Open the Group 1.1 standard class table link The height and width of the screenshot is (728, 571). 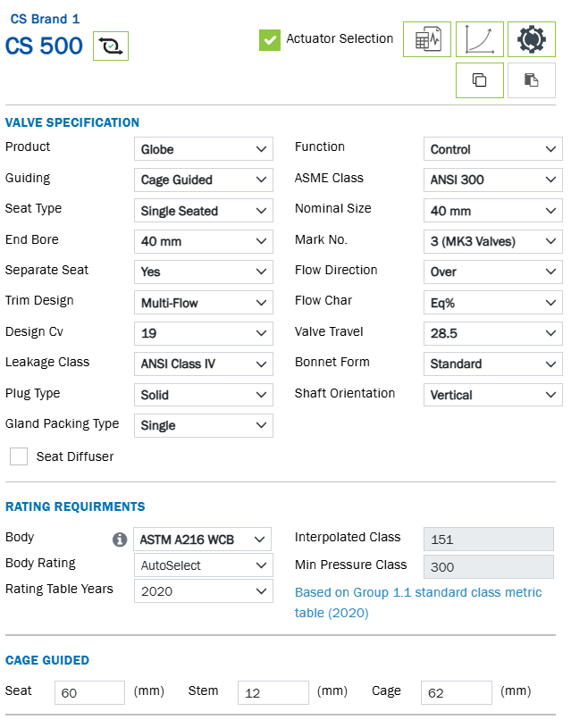click(x=418, y=602)
